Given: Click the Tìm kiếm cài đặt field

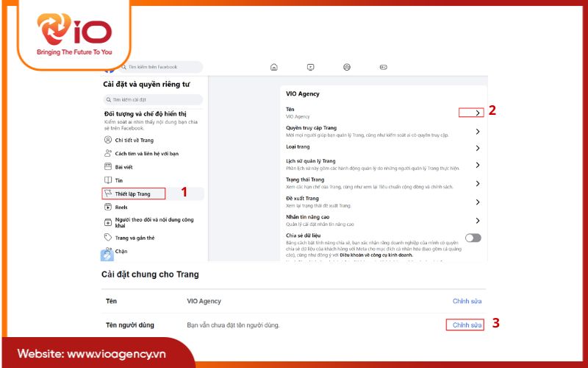Looking at the screenshot, I should click(x=153, y=100).
